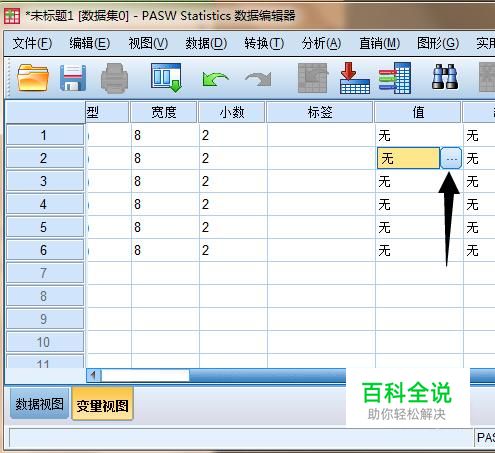495x453 pixels.
Task: Open Find with the binoculars icon
Action: click(445, 77)
